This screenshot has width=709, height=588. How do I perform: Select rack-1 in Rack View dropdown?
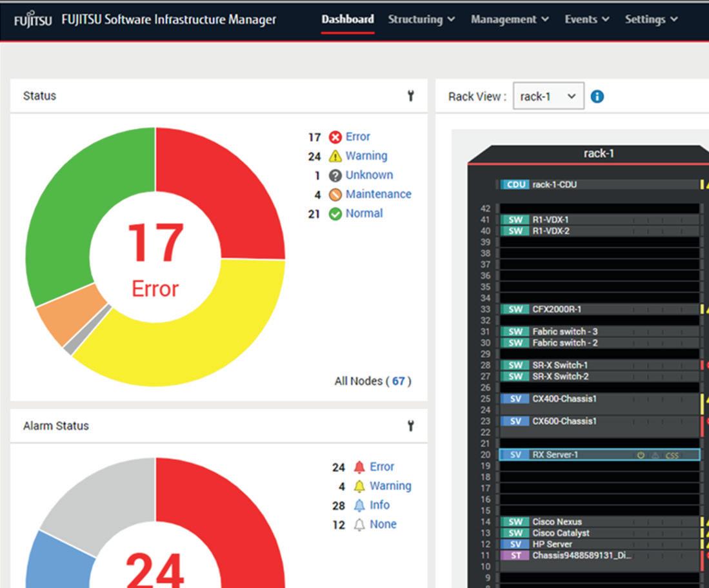pyautogui.click(x=548, y=96)
